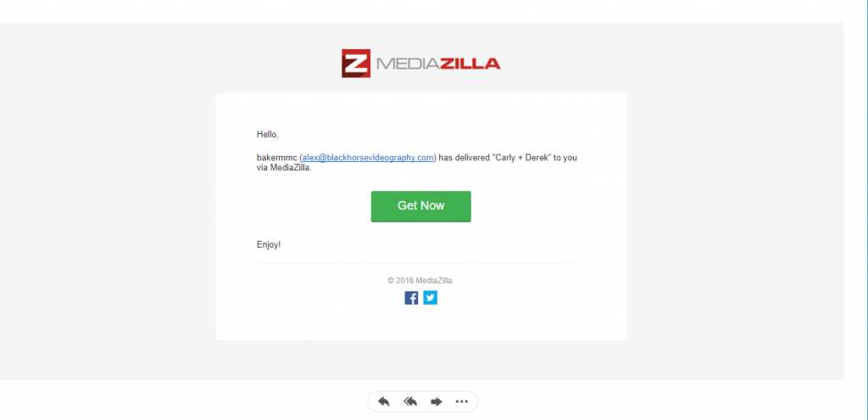Open MediaZilla's Twitter page icon

pos(430,298)
